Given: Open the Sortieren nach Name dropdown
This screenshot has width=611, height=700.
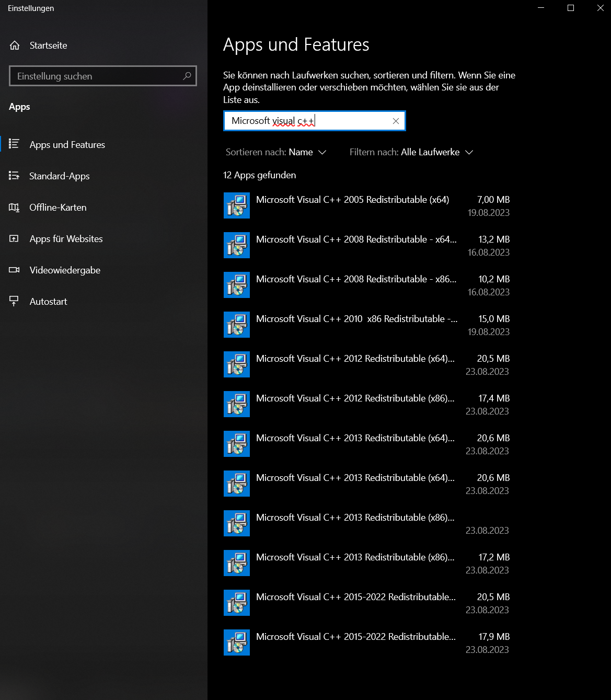Looking at the screenshot, I should coord(276,152).
